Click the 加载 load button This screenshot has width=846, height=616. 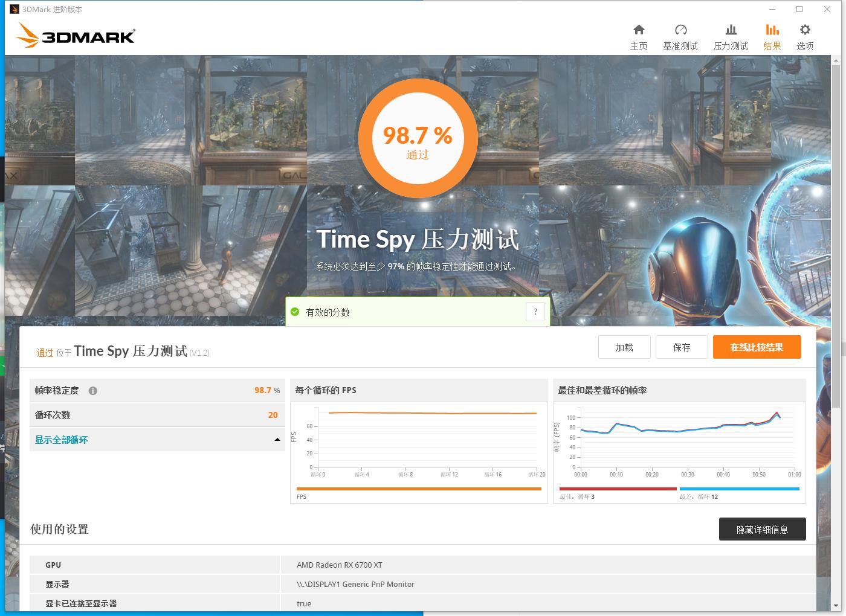tap(624, 347)
